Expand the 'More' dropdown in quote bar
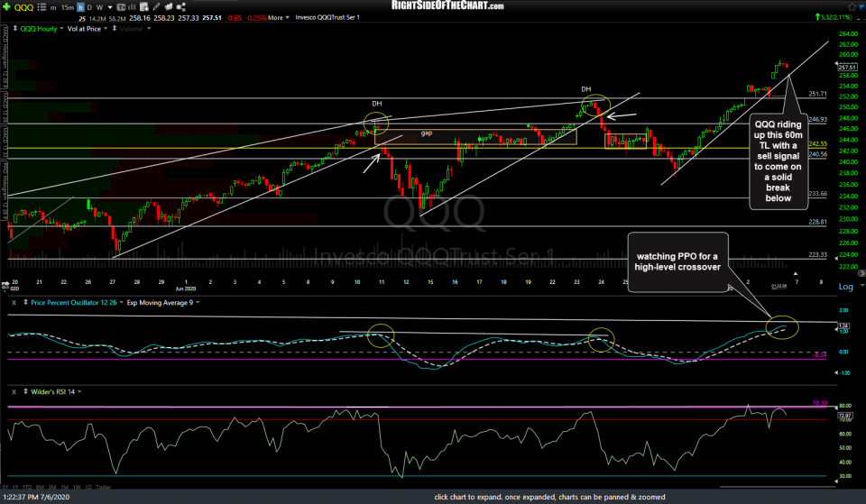The image size is (866, 504). [x=279, y=18]
